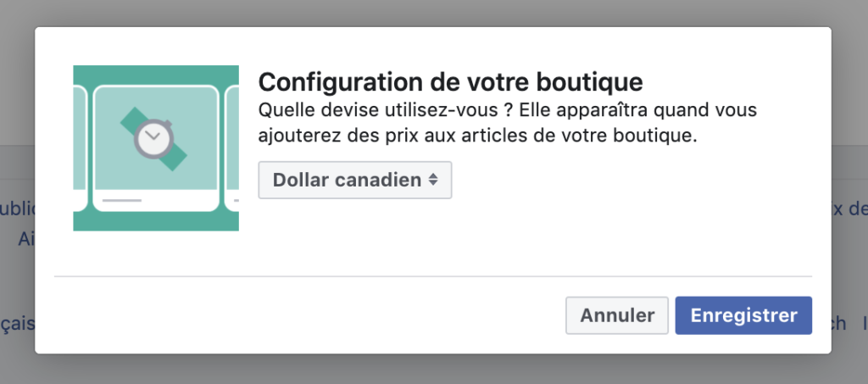This screenshot has width=868, height=384.
Task: Click the partial product card at illustration's right edge
Action: tap(231, 148)
